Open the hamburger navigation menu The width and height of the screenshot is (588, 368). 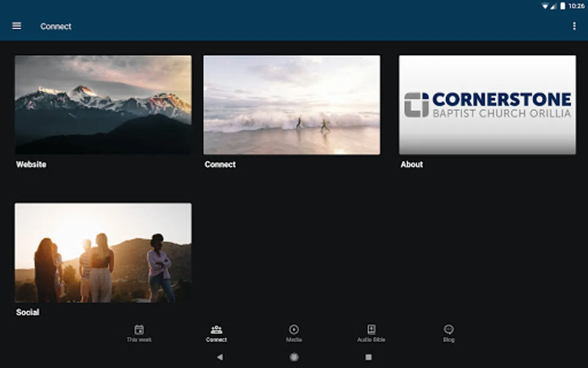point(17,26)
